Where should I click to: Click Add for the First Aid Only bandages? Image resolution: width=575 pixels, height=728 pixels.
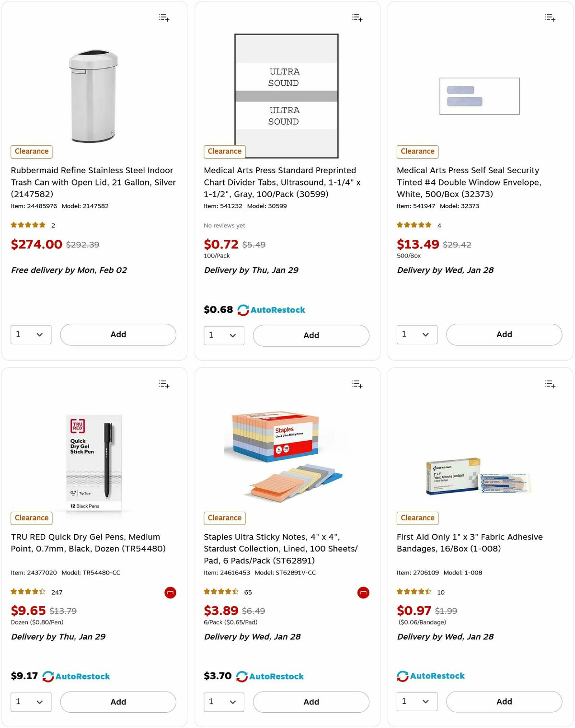[x=504, y=701]
